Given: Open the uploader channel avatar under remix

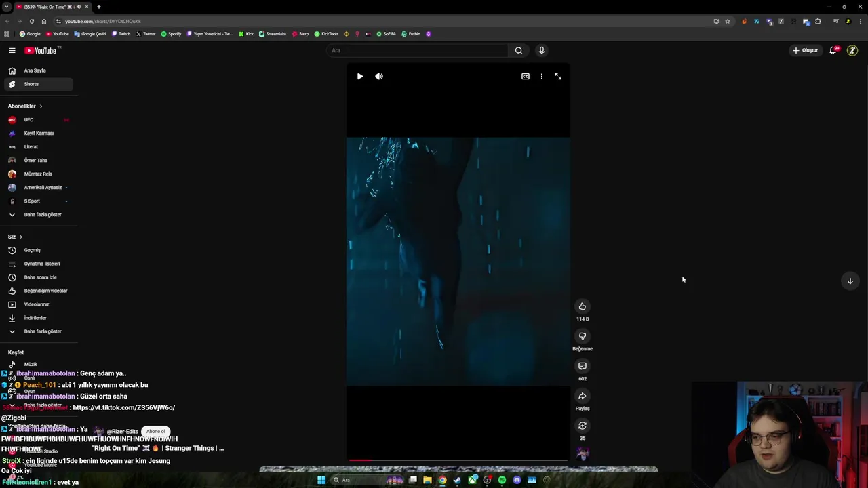Looking at the screenshot, I should click(x=583, y=454).
